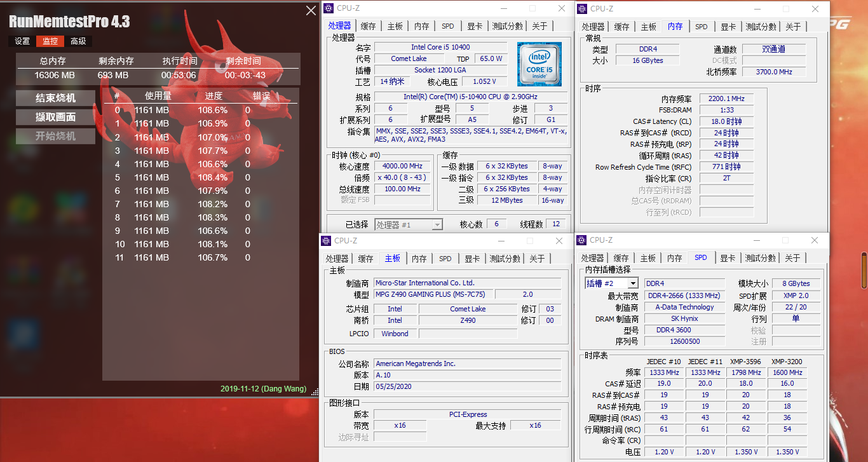Open 显卡 tab in the CPU-Z processor window
Screen dimensions: 868x462
(475, 26)
